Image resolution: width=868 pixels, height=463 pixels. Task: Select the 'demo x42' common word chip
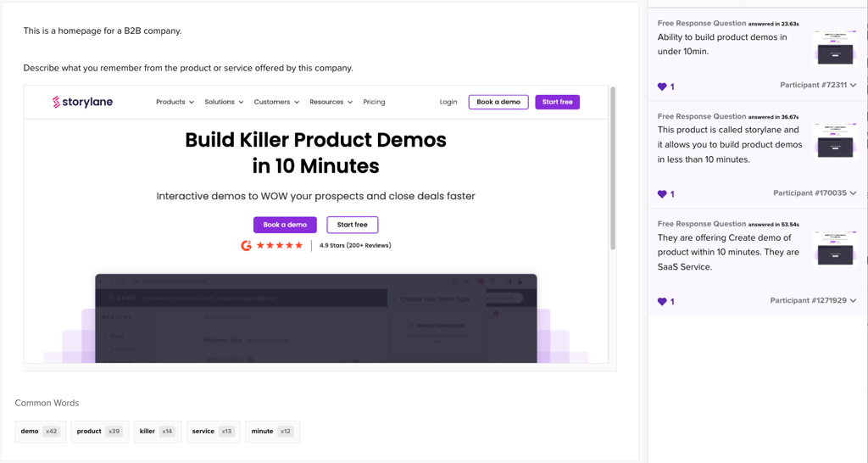tap(40, 432)
